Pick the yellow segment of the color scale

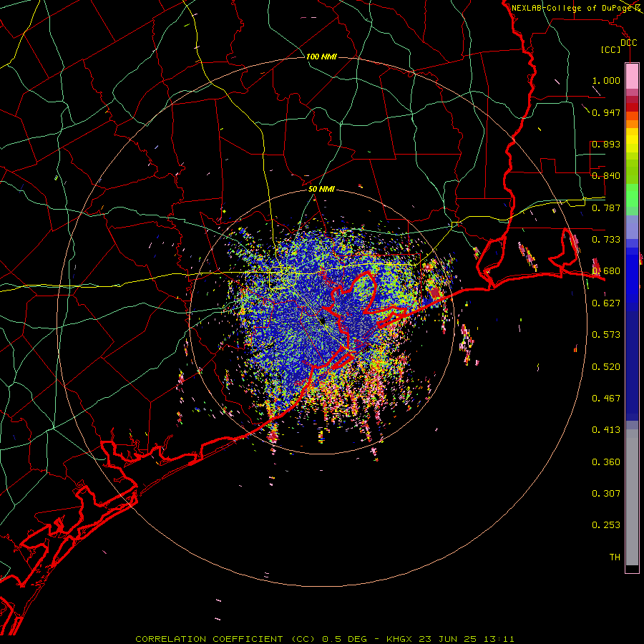coord(632,141)
